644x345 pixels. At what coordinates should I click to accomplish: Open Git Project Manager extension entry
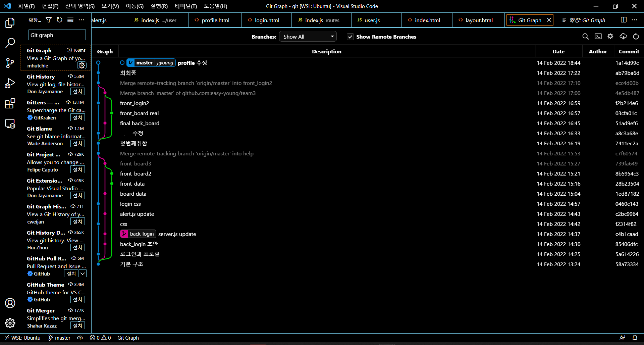(56, 162)
